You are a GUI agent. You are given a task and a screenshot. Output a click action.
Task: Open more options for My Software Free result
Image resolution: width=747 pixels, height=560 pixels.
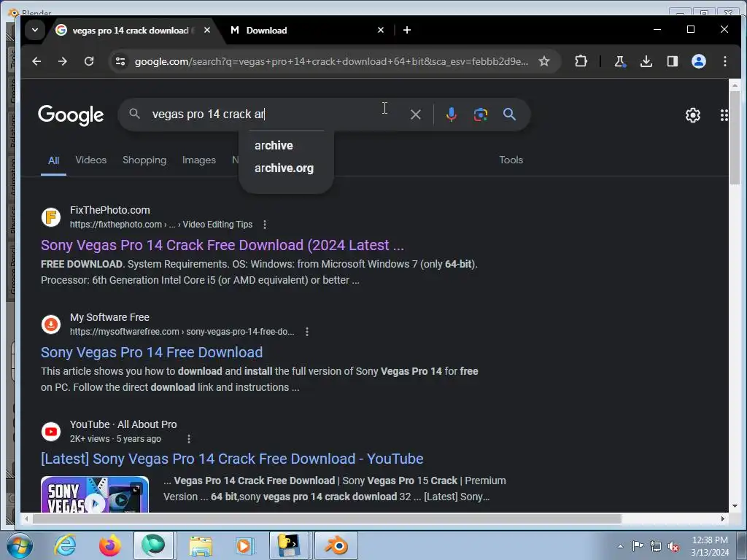pyautogui.click(x=307, y=332)
